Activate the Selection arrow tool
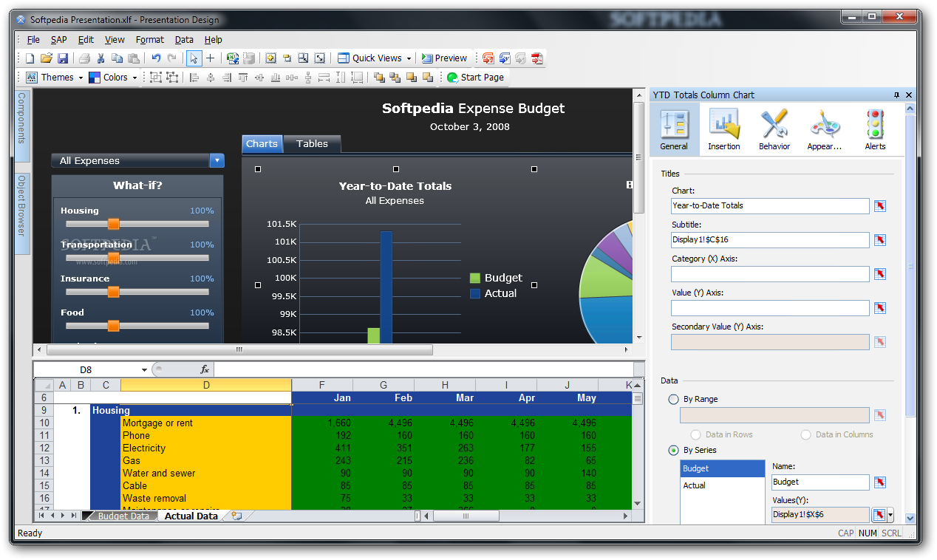Image resolution: width=937 pixels, height=560 pixels. (194, 58)
